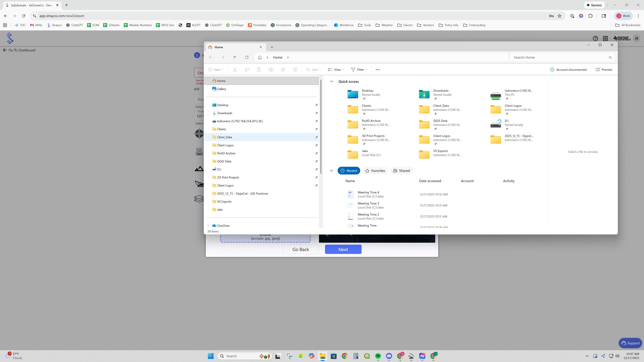
Task: Select the Recent tab
Action: point(349,171)
